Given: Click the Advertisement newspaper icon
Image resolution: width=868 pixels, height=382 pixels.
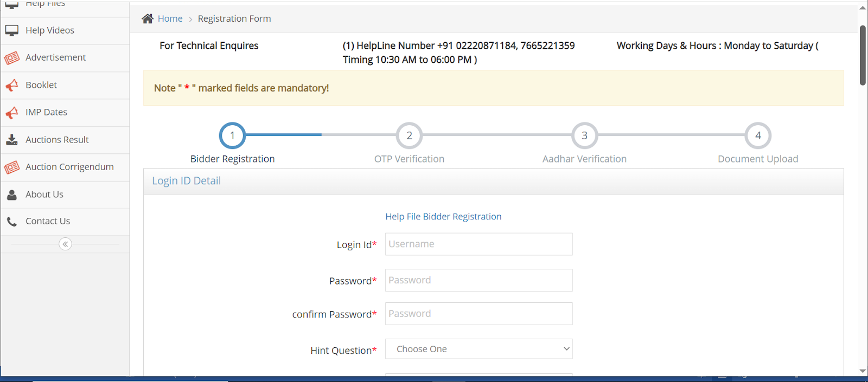Looking at the screenshot, I should point(12,58).
